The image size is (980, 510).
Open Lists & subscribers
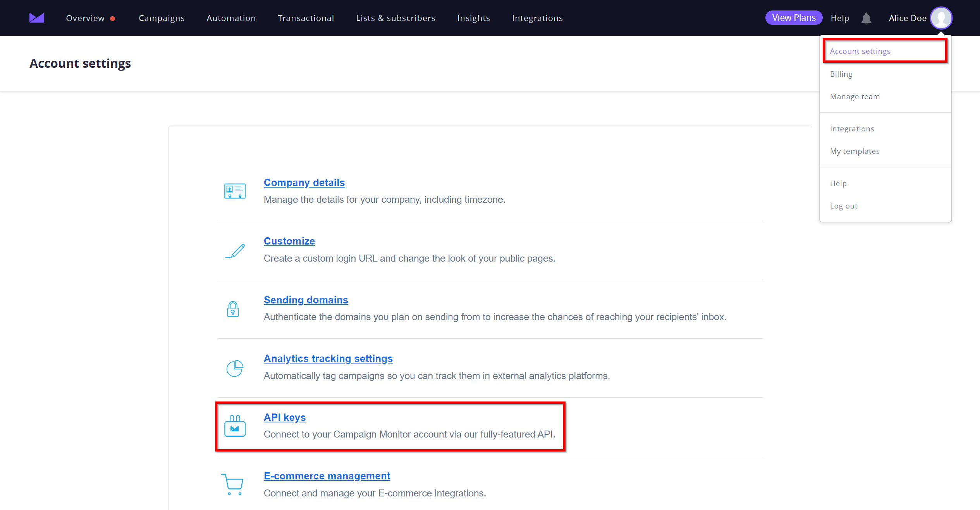395,18
